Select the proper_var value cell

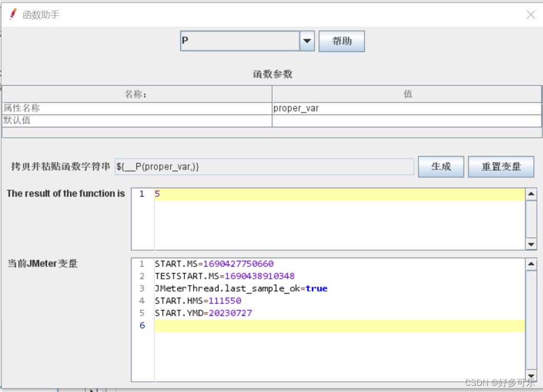(x=407, y=108)
